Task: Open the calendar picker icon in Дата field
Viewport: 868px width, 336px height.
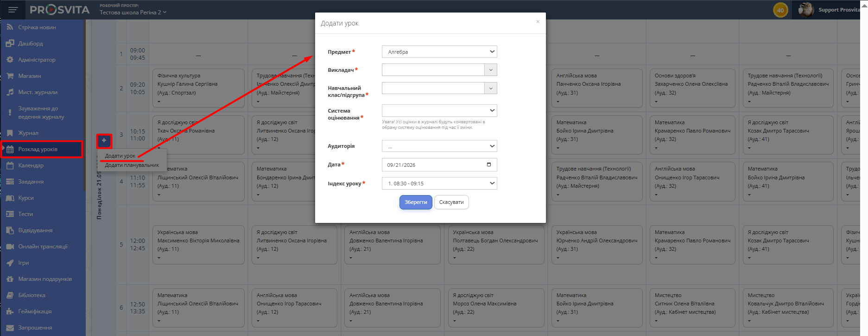Action: pos(489,165)
